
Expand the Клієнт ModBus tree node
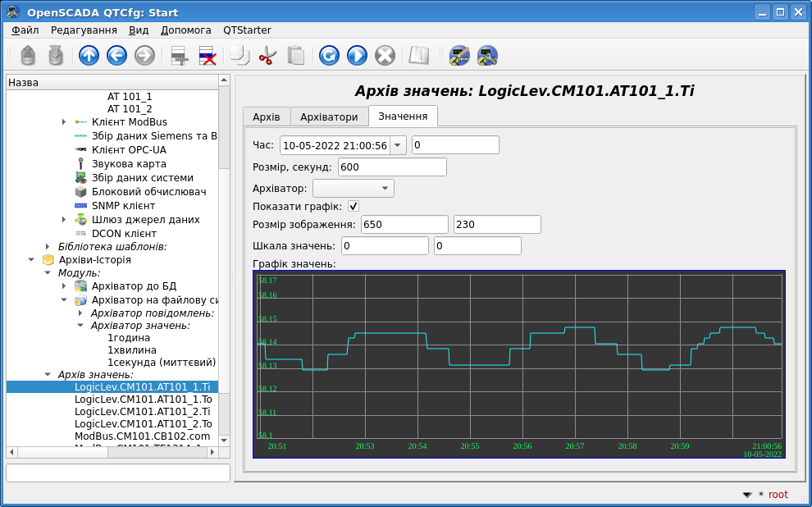click(x=64, y=122)
